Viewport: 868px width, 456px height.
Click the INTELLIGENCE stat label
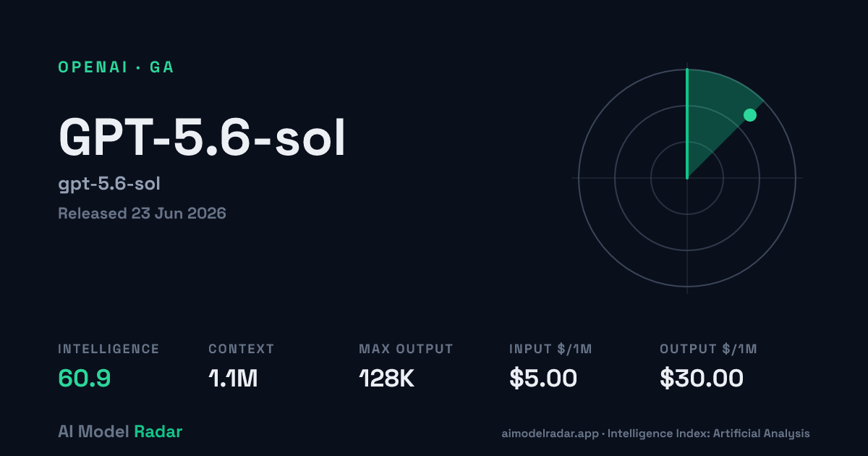coord(109,349)
